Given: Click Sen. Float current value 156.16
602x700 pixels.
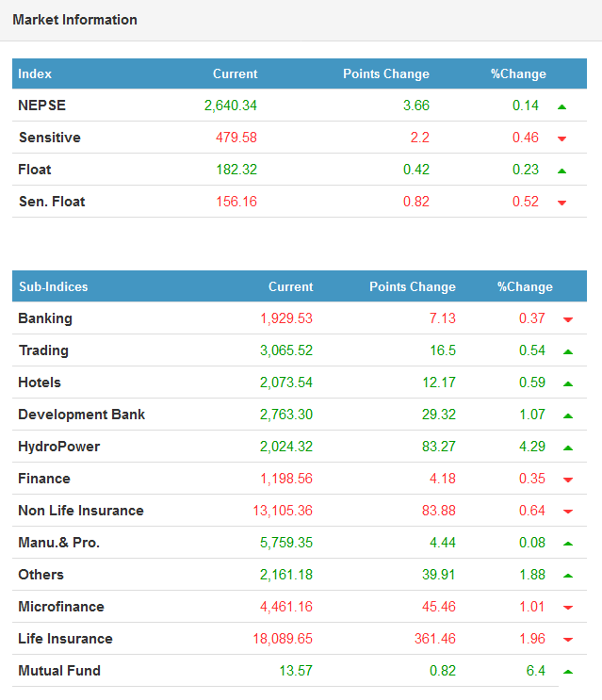Looking at the screenshot, I should pos(236,202).
